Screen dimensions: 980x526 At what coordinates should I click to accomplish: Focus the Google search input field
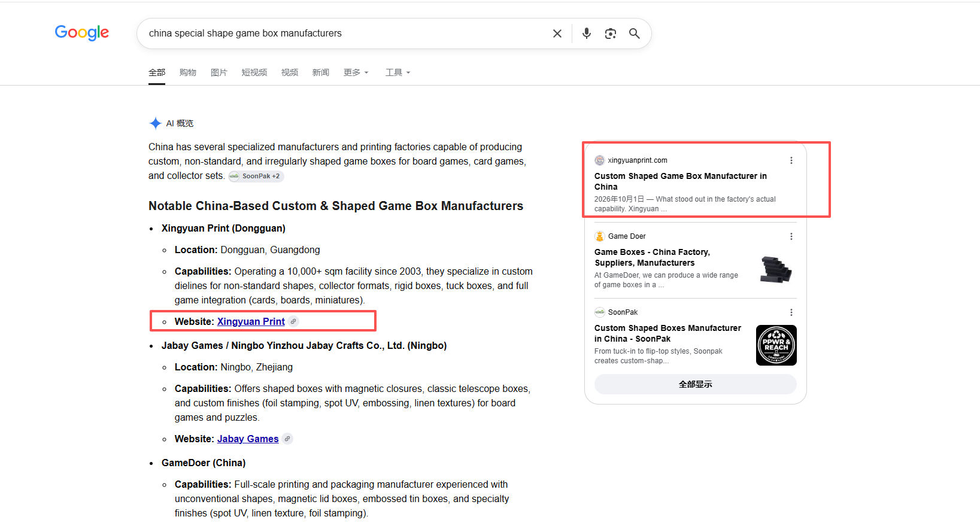346,34
